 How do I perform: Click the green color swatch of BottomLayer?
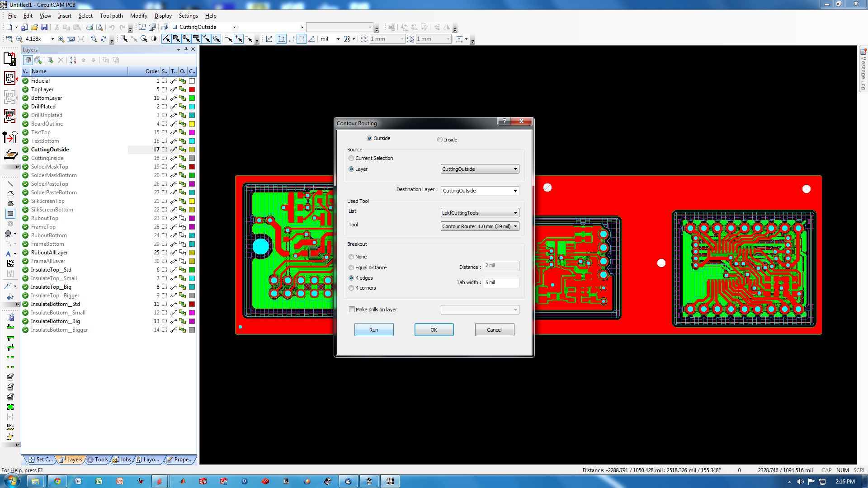click(x=192, y=98)
